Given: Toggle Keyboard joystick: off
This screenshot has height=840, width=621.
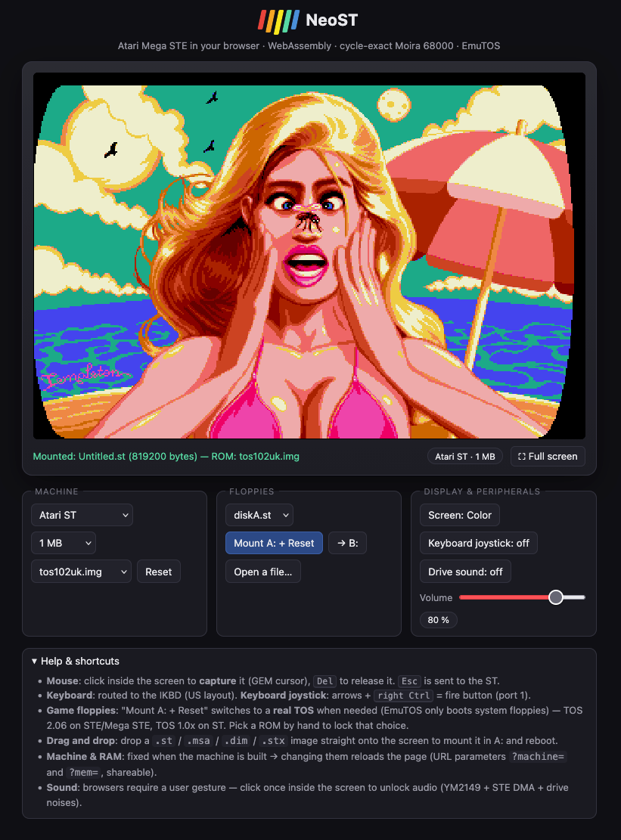Looking at the screenshot, I should (479, 543).
